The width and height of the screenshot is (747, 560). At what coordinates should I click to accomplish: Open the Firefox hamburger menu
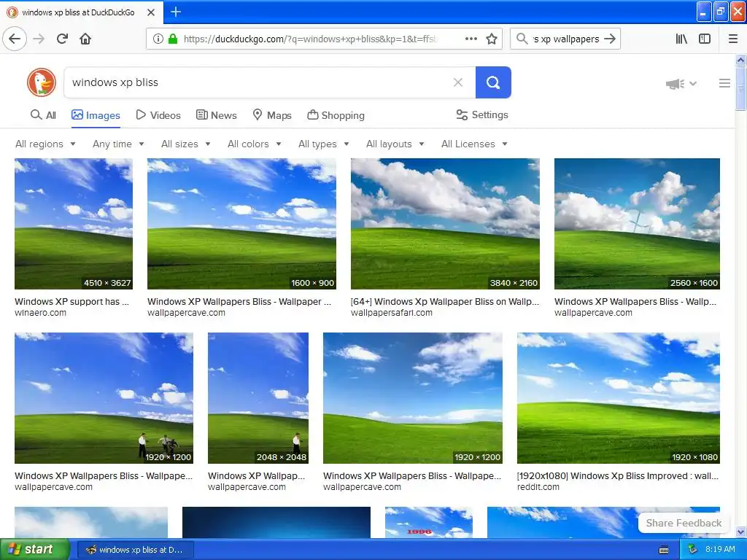pos(733,39)
